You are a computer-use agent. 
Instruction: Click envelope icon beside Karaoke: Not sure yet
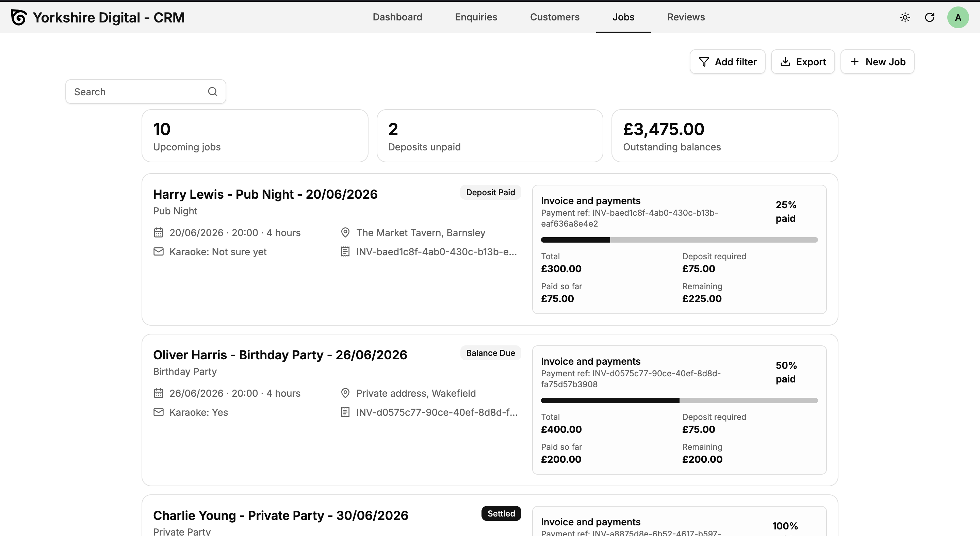158,251
